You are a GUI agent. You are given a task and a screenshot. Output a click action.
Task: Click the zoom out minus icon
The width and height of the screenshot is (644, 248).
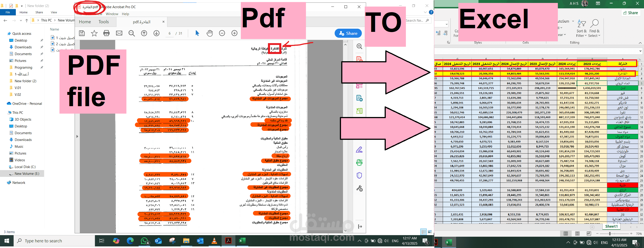pos(222,33)
